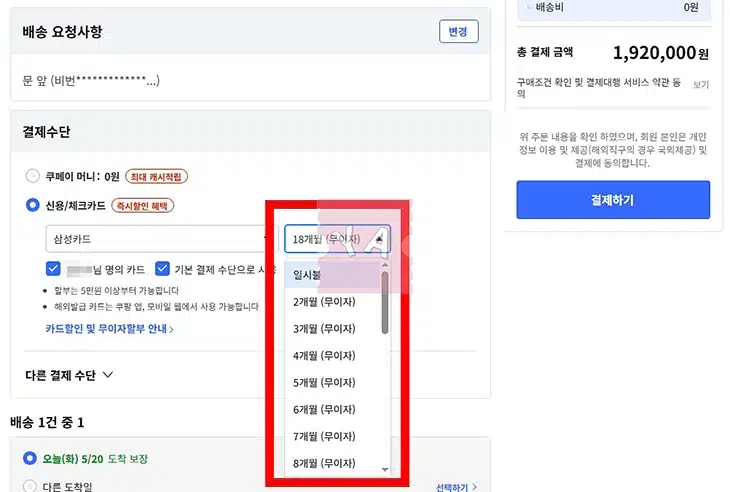This screenshot has width=730, height=492.
Task: Choose 일시불 in the installment list
Action: tap(333, 275)
